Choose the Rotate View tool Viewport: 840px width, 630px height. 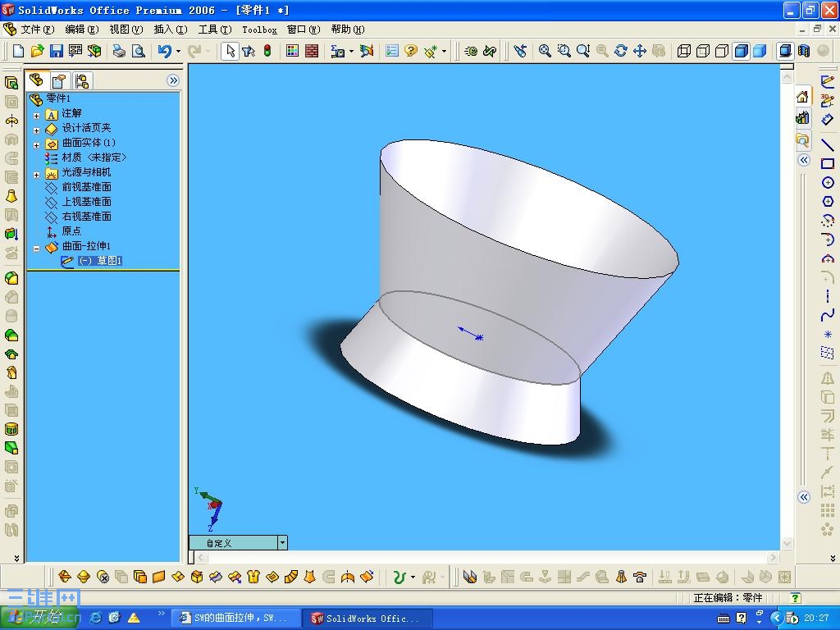(x=621, y=51)
